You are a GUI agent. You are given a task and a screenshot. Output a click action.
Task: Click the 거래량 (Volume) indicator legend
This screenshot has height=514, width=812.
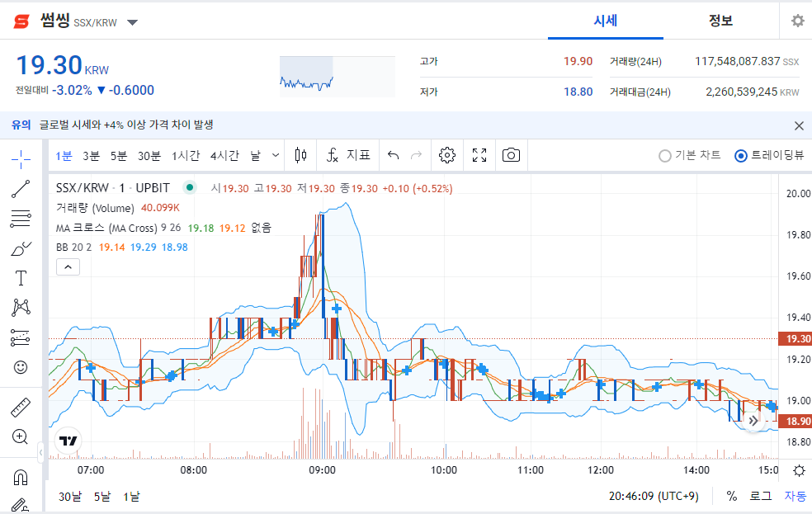95,208
